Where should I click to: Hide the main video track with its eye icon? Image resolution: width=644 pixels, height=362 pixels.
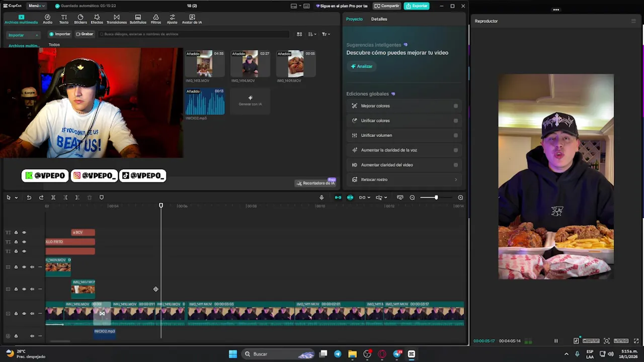[24, 313]
